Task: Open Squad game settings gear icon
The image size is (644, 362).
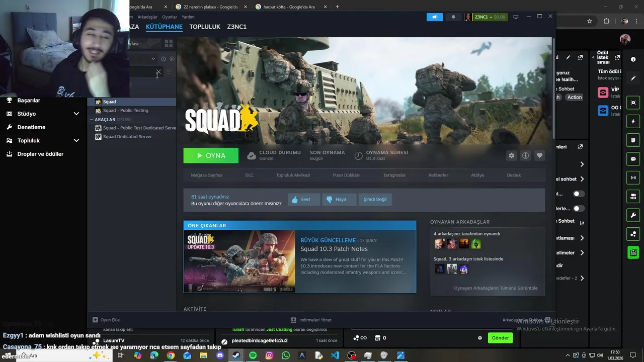Action: [512, 156]
